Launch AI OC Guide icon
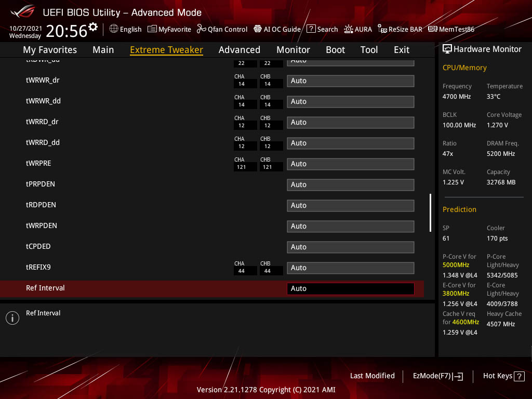This screenshot has width=532, height=399. coord(258,29)
